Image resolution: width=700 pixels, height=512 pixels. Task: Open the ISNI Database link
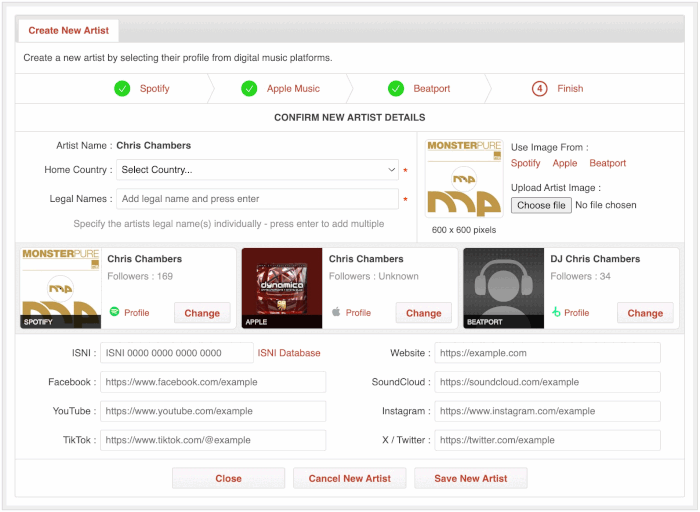(289, 353)
